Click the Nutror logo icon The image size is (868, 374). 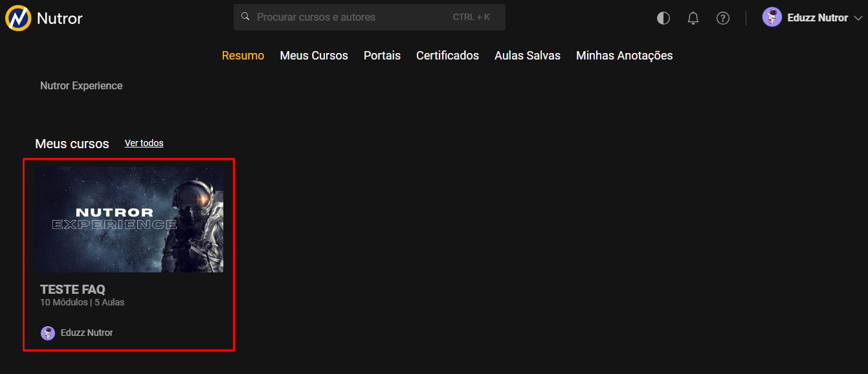pos(18,18)
